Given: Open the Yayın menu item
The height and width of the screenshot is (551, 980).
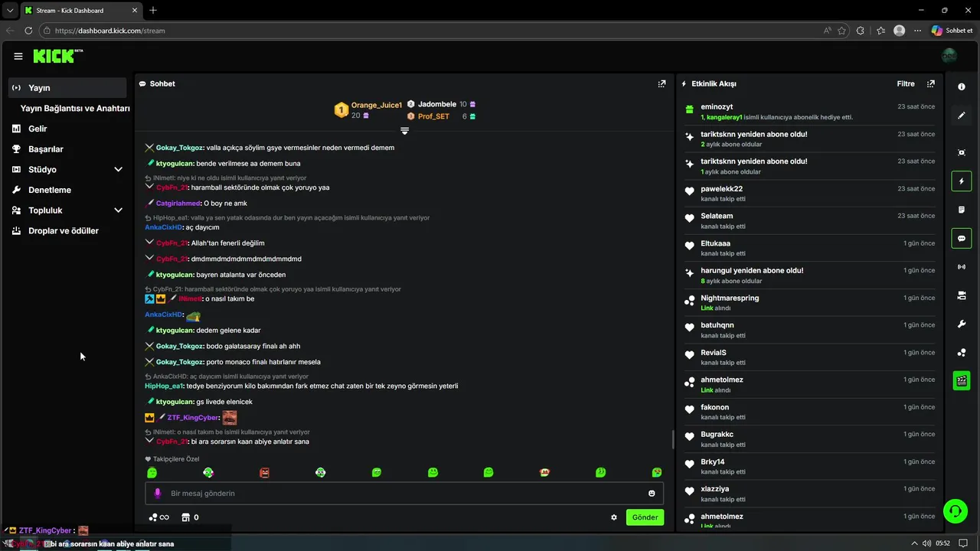Looking at the screenshot, I should tap(67, 88).
